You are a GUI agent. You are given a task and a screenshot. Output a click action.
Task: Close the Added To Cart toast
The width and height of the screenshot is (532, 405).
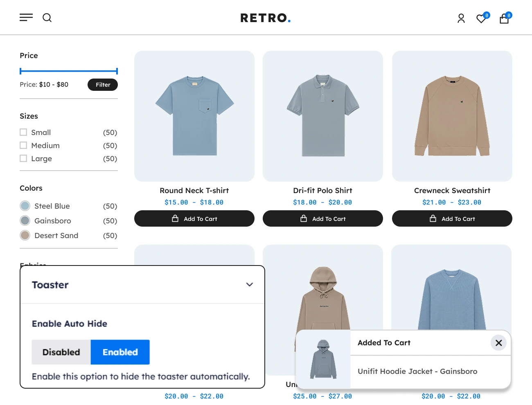498,343
